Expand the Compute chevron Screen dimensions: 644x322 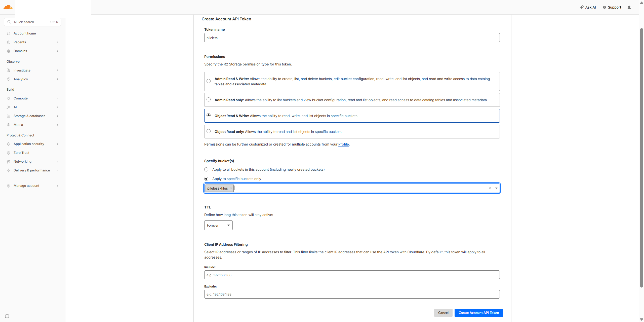tap(57, 98)
